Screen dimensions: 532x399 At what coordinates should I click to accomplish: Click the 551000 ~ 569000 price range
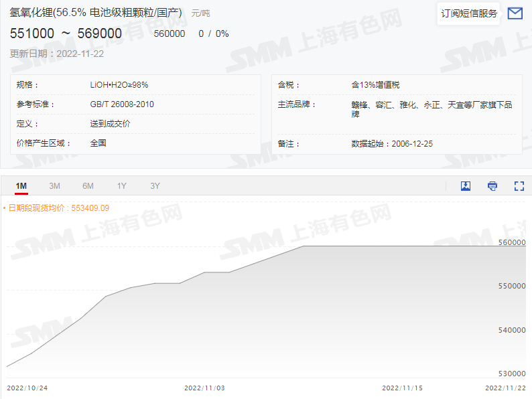tap(66, 33)
